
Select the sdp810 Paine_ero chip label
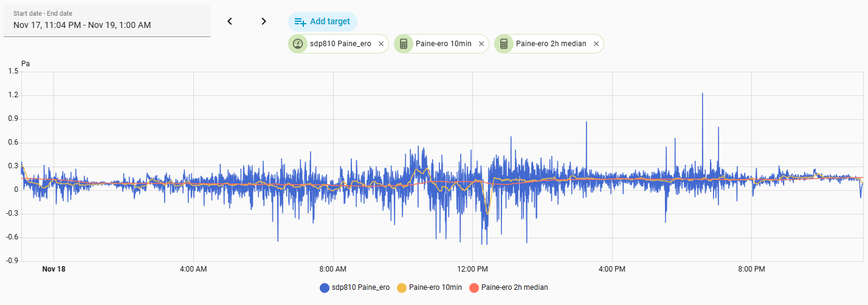click(340, 44)
